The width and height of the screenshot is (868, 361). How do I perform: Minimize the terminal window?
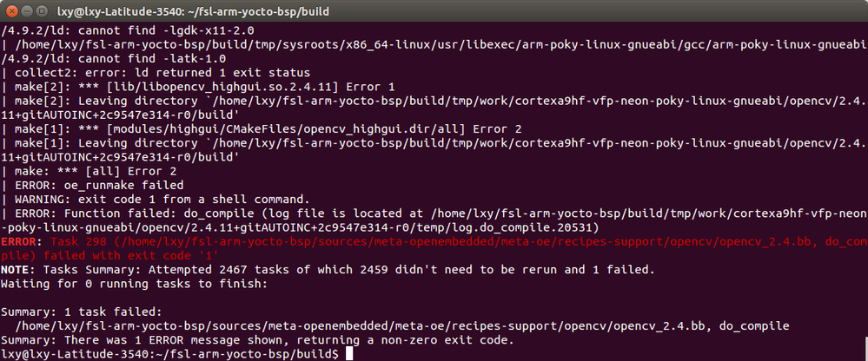coord(27,10)
